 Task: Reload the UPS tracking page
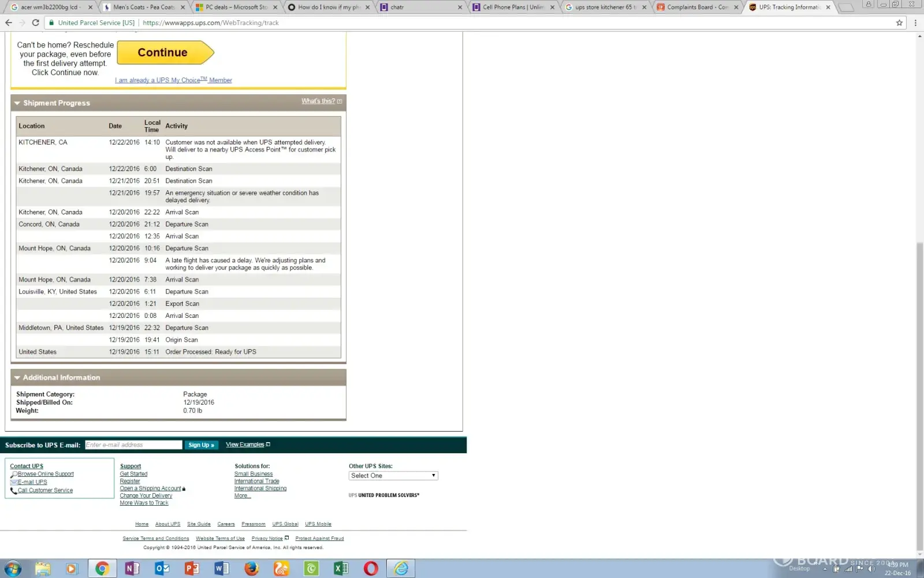pyautogui.click(x=35, y=23)
